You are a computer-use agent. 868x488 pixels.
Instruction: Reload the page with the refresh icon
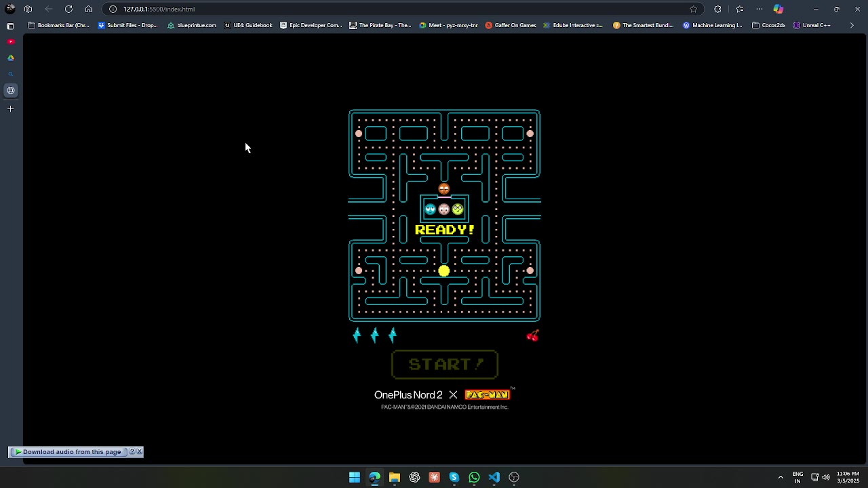[x=68, y=9]
